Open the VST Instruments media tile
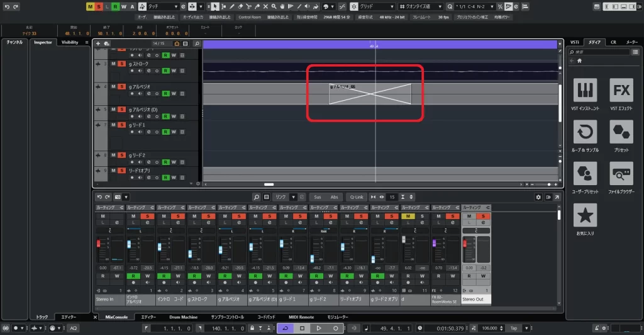Image resolution: width=644 pixels, height=335 pixels. [x=586, y=92]
